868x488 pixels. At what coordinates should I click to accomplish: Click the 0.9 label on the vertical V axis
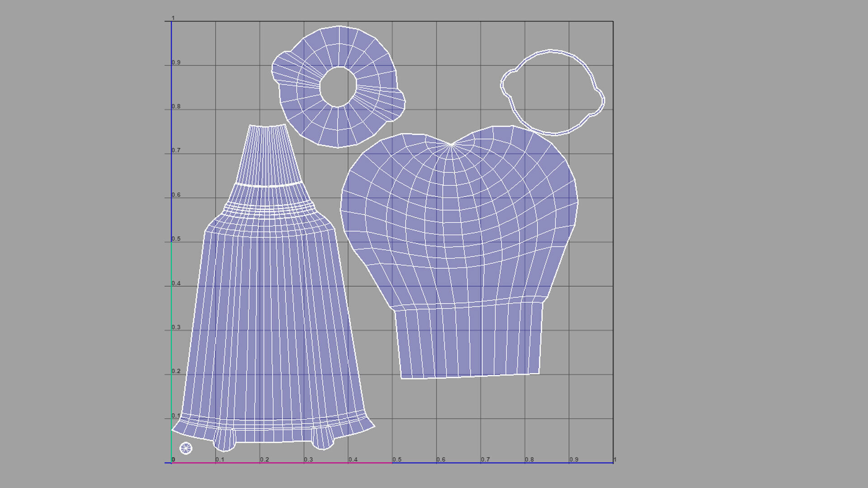(176, 63)
